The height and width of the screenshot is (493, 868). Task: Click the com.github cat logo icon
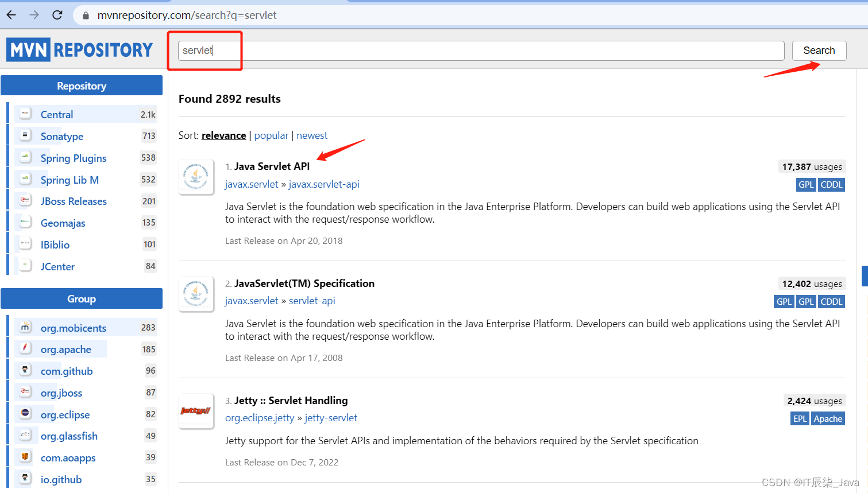tap(24, 370)
